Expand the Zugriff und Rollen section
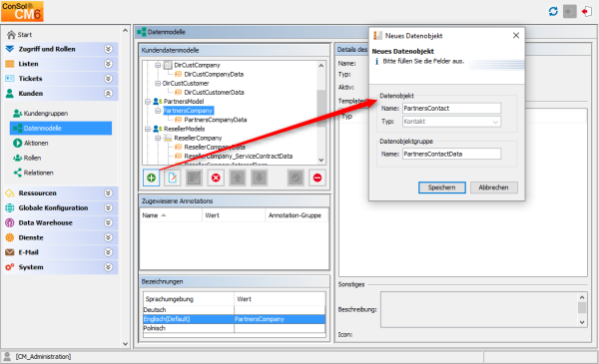 point(109,49)
